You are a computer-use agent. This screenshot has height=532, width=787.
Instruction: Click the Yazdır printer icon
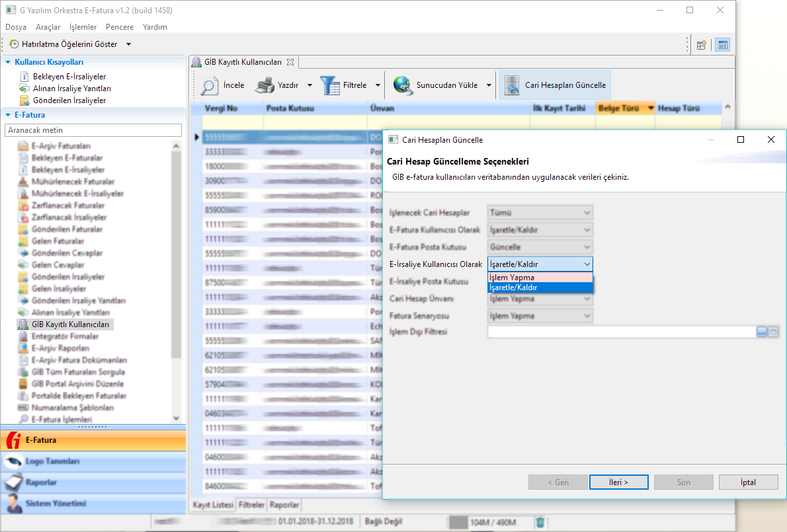point(265,86)
